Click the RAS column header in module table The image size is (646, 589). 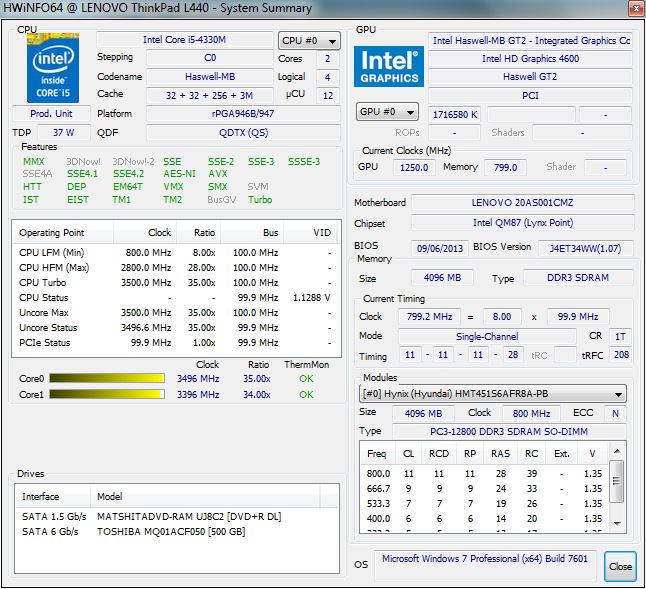point(501,453)
